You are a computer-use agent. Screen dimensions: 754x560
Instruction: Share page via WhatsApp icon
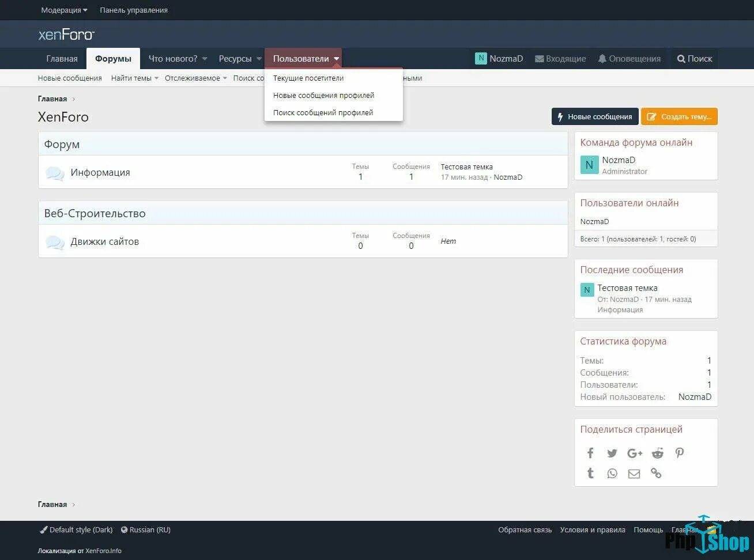point(612,474)
